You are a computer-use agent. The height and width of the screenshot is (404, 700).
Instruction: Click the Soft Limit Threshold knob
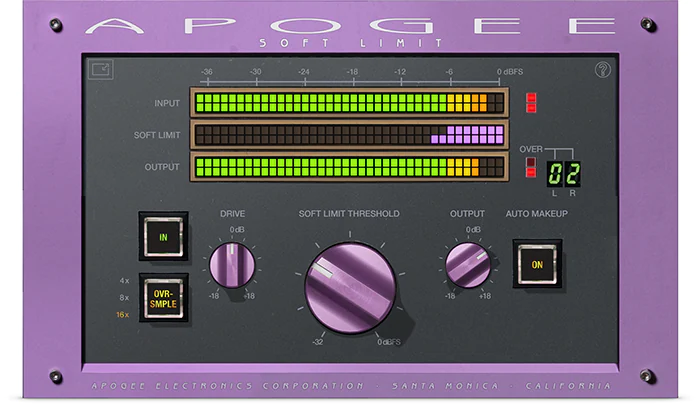(x=350, y=288)
